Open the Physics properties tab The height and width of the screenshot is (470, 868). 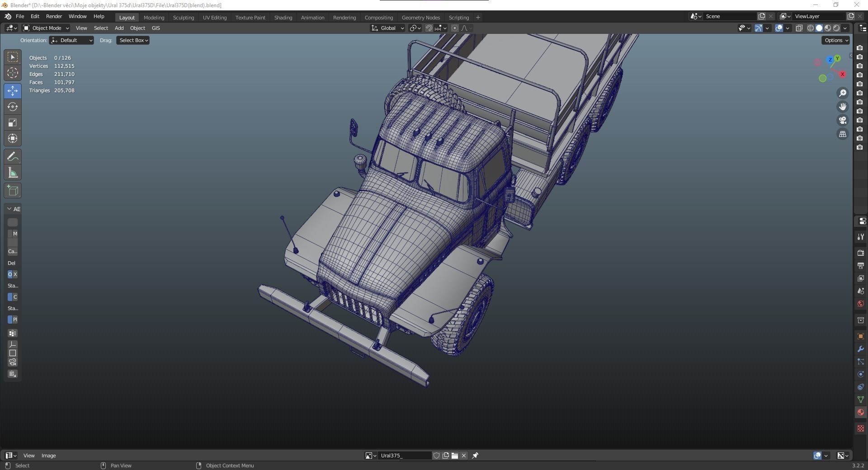(x=860, y=374)
